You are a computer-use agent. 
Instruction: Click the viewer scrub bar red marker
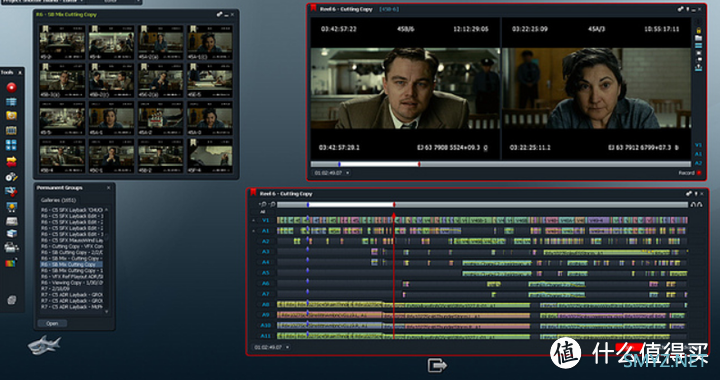pyautogui.click(x=419, y=164)
